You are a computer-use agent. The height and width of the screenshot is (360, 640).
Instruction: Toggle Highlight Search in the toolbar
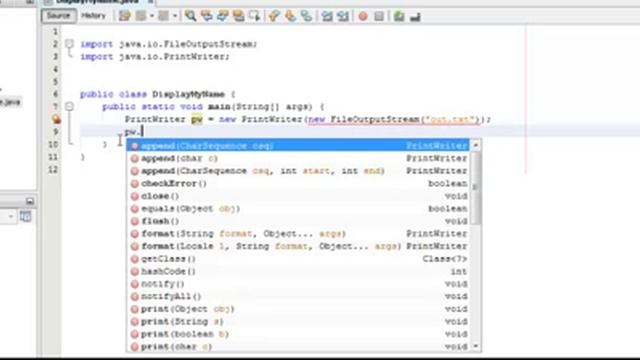point(238,16)
